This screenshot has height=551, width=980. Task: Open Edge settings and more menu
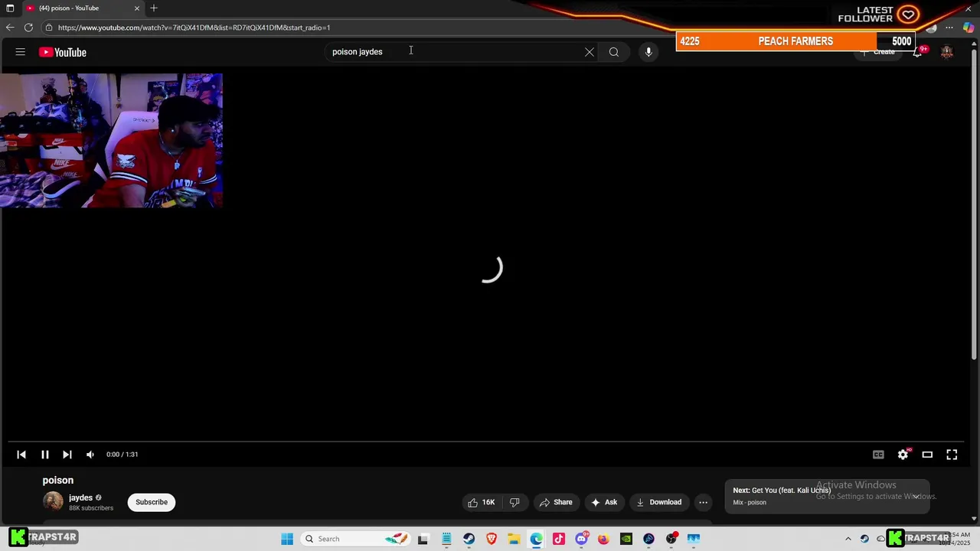(949, 28)
